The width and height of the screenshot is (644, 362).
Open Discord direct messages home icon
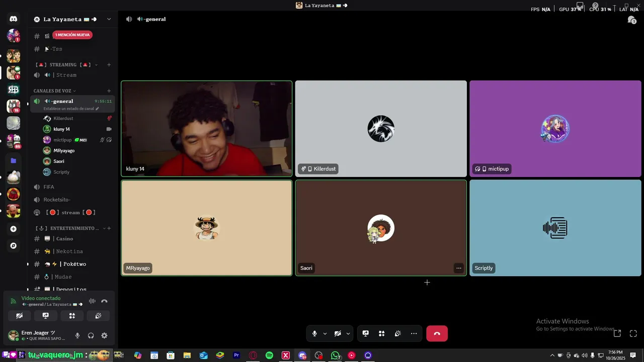[14, 19]
